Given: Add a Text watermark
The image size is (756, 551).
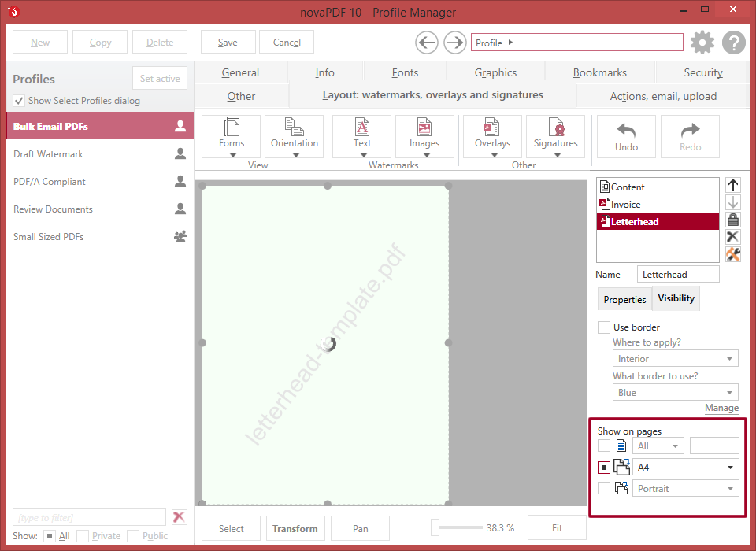Looking at the screenshot, I should click(361, 136).
